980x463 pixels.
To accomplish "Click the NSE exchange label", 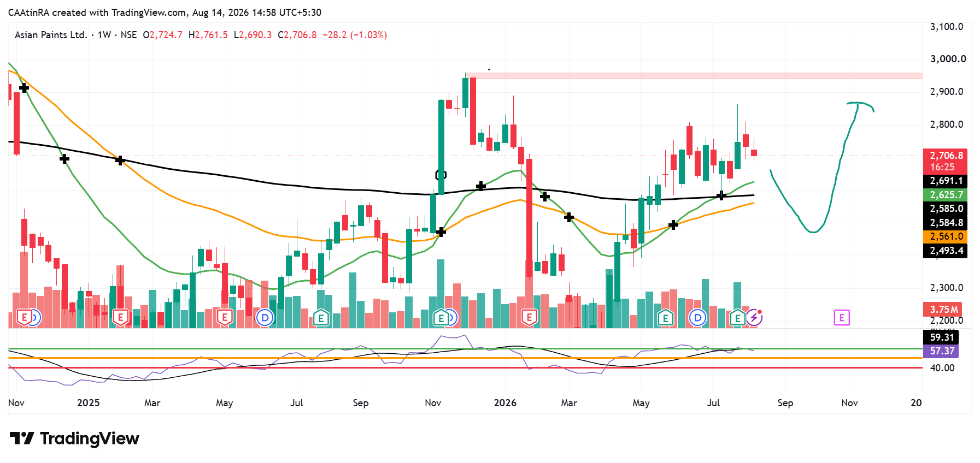I will tap(129, 35).
